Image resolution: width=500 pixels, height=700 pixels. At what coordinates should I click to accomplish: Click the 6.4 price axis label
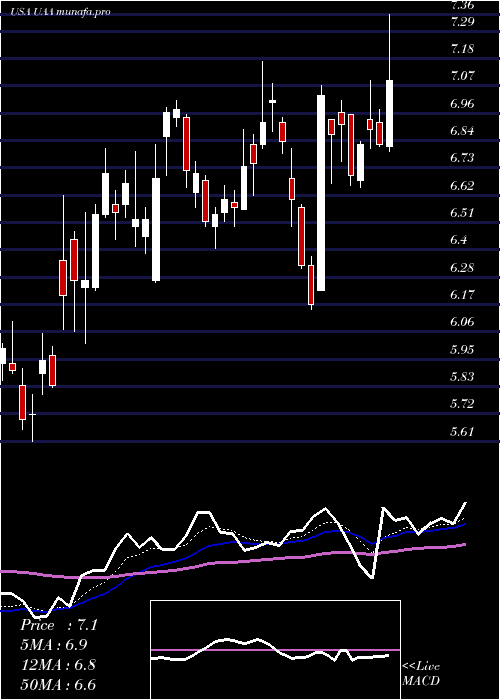click(x=458, y=240)
